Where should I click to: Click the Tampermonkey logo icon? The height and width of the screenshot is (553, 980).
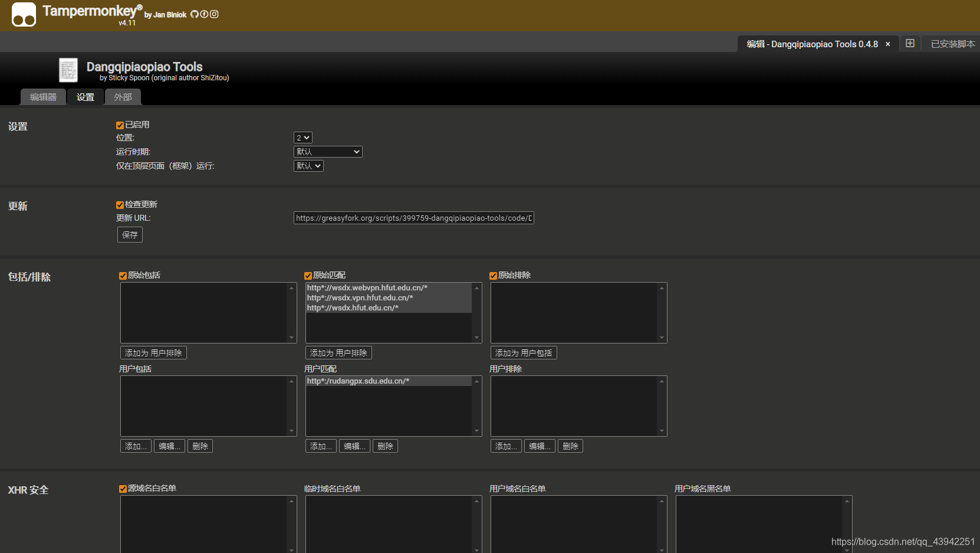point(24,14)
